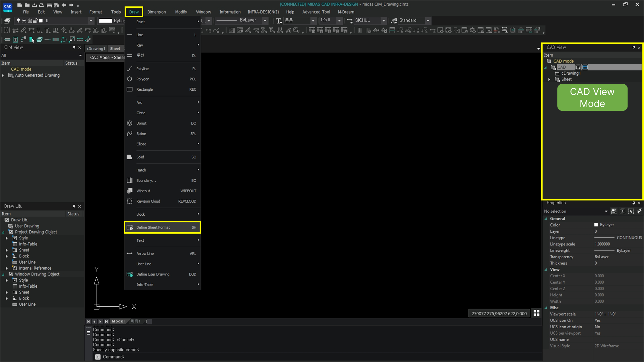644x362 pixels.
Task: Click the Spline icon in Draw menu
Action: coord(129,134)
